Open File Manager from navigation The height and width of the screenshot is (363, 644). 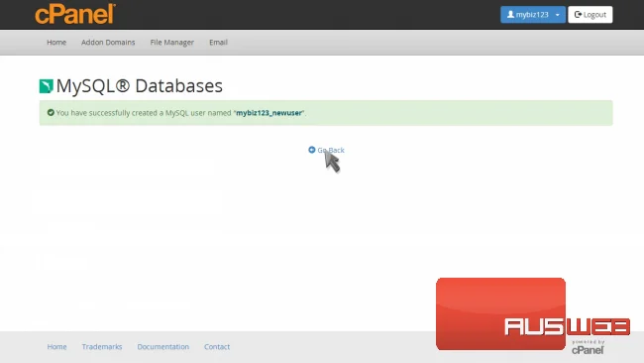pos(171,43)
